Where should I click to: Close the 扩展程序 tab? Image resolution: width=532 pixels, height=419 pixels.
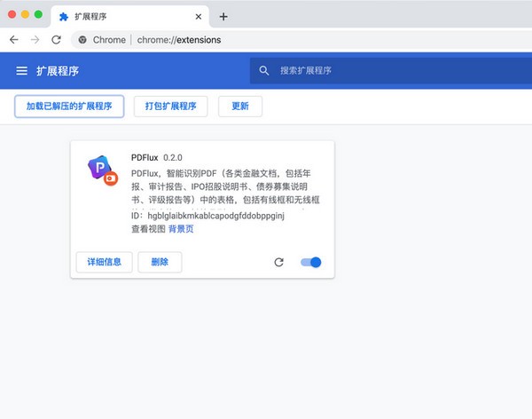tap(199, 17)
